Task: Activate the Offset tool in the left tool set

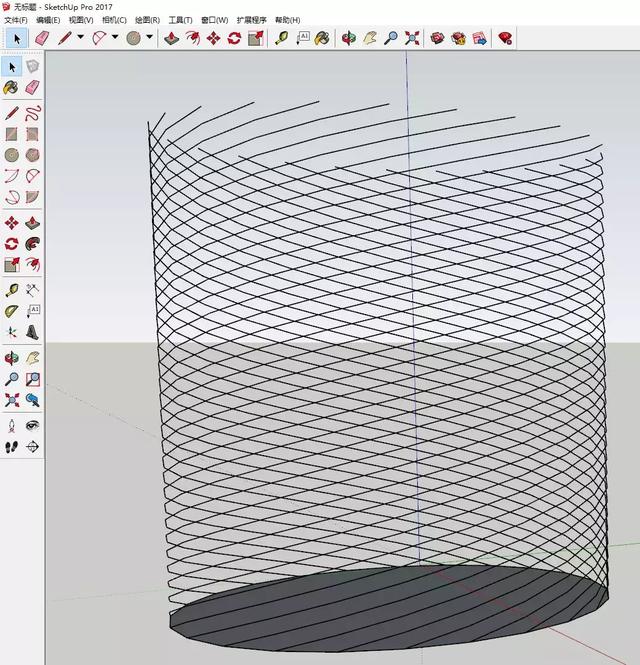Action: (x=32, y=265)
